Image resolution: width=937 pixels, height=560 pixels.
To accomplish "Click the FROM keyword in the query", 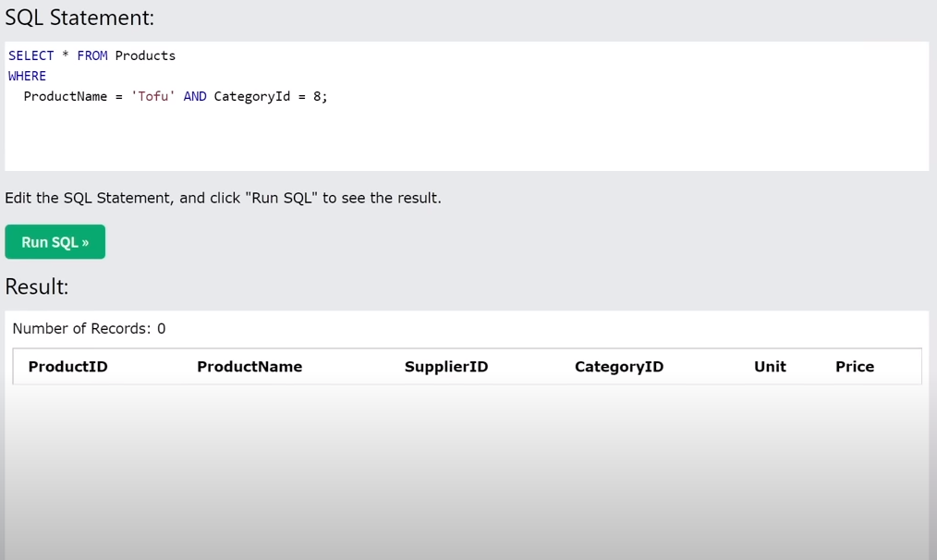I will coord(92,55).
